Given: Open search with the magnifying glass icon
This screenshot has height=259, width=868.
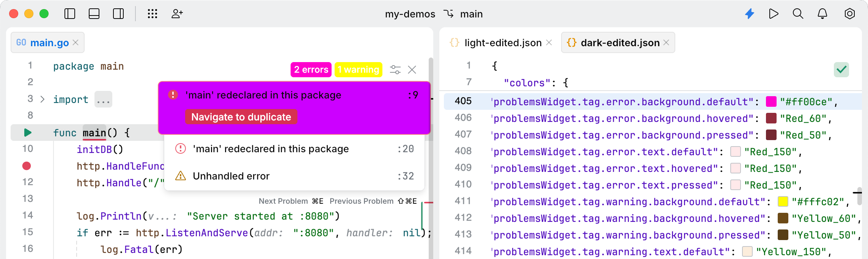Looking at the screenshot, I should click(798, 14).
